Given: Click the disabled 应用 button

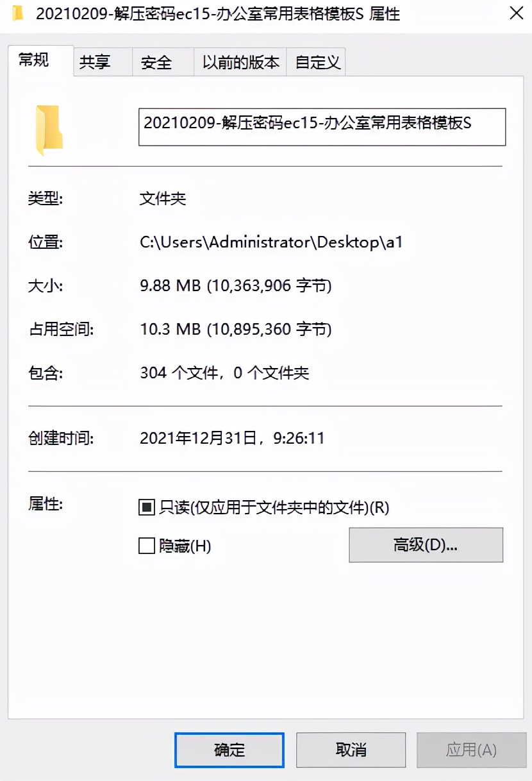Looking at the screenshot, I should tap(472, 750).
